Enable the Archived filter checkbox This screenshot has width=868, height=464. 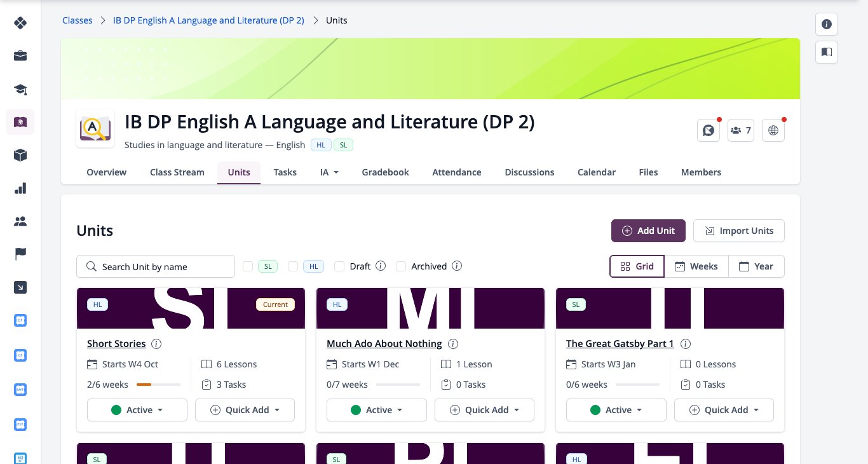point(401,266)
